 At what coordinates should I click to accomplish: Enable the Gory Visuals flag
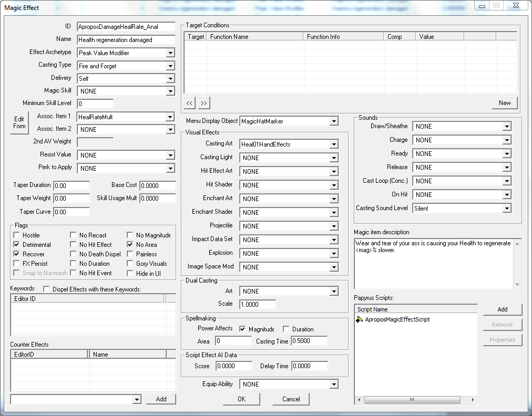coord(130,264)
